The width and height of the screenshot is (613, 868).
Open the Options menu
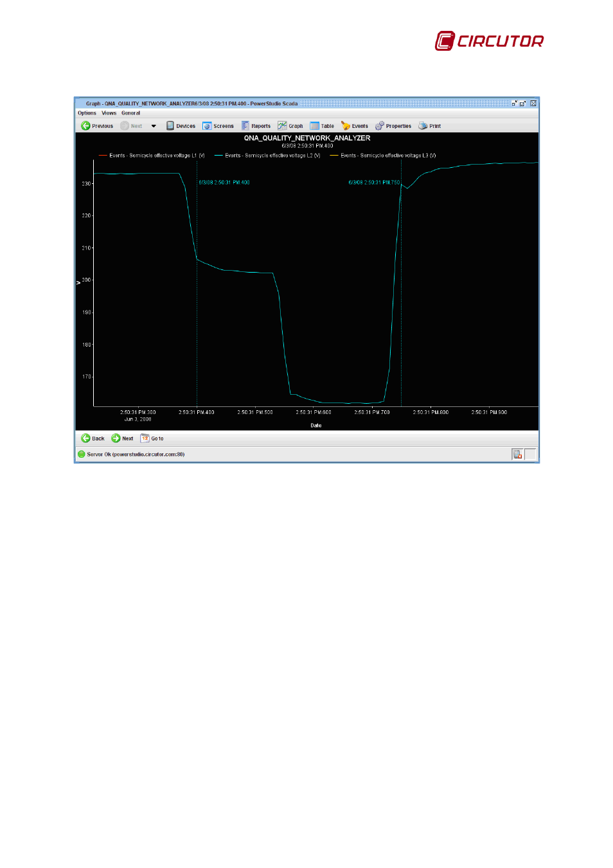[87, 113]
